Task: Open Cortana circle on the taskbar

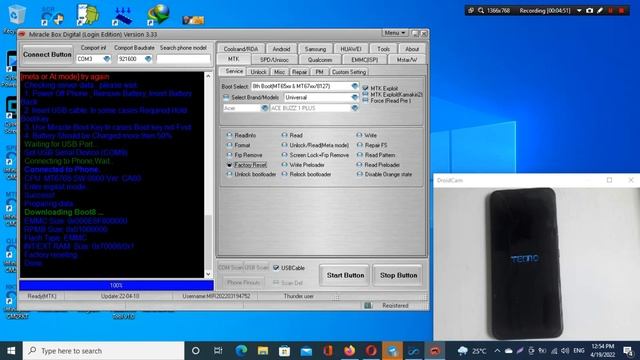Action: 196,351
